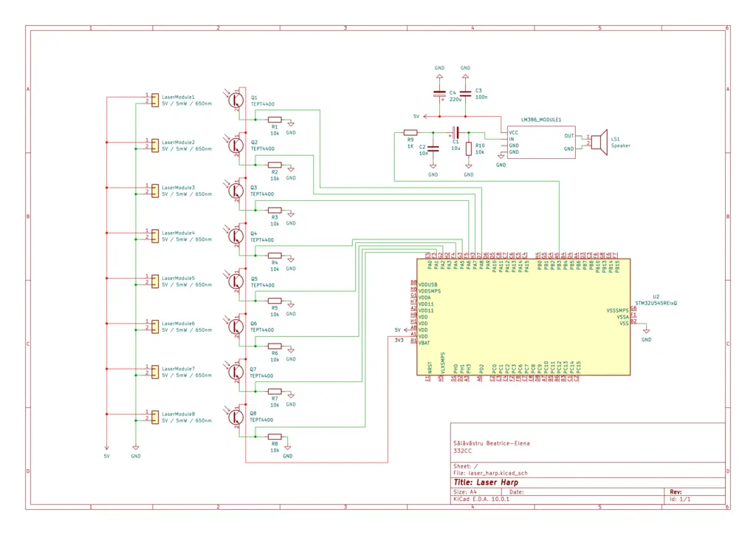Click the VBAT pin label on U2
Viewport: 756px width, 535px height.
point(424,343)
